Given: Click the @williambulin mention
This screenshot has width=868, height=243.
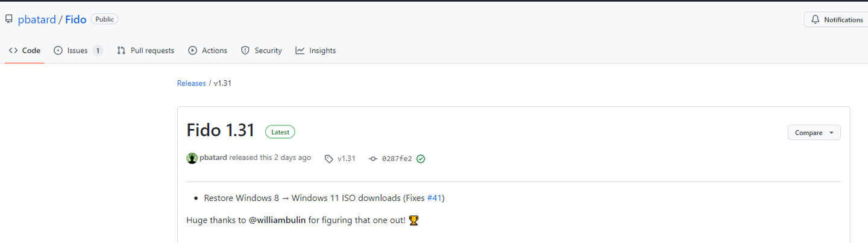Looking at the screenshot, I should coord(277,220).
